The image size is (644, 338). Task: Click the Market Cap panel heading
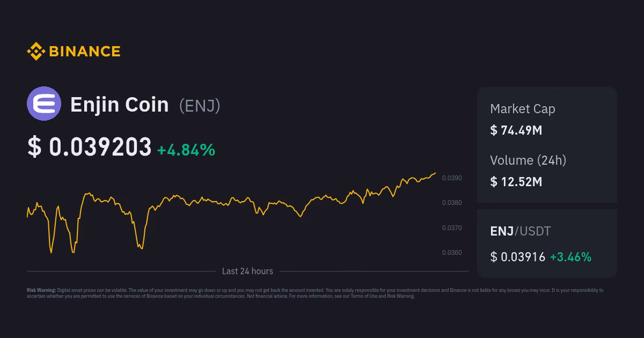523,109
